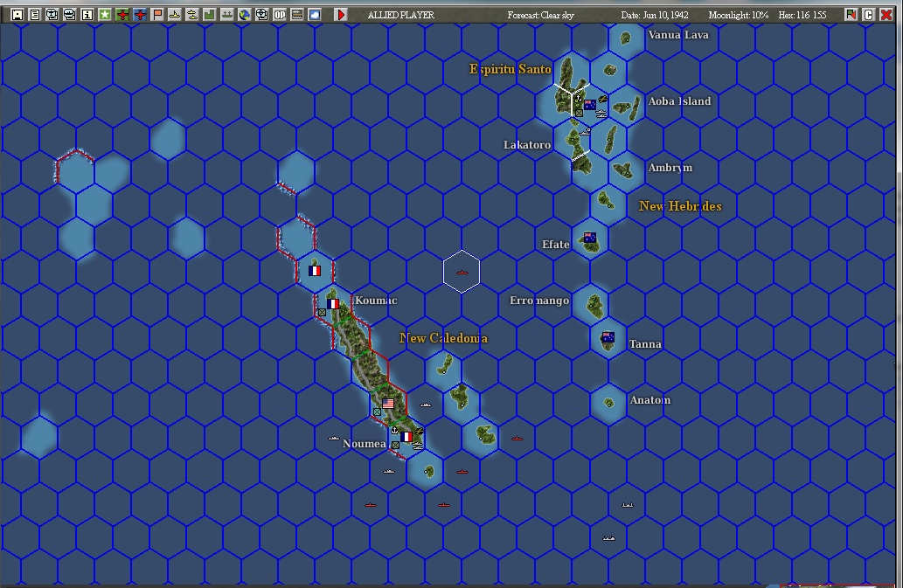Click the Tanna label
903x588 pixels.
[x=645, y=344]
